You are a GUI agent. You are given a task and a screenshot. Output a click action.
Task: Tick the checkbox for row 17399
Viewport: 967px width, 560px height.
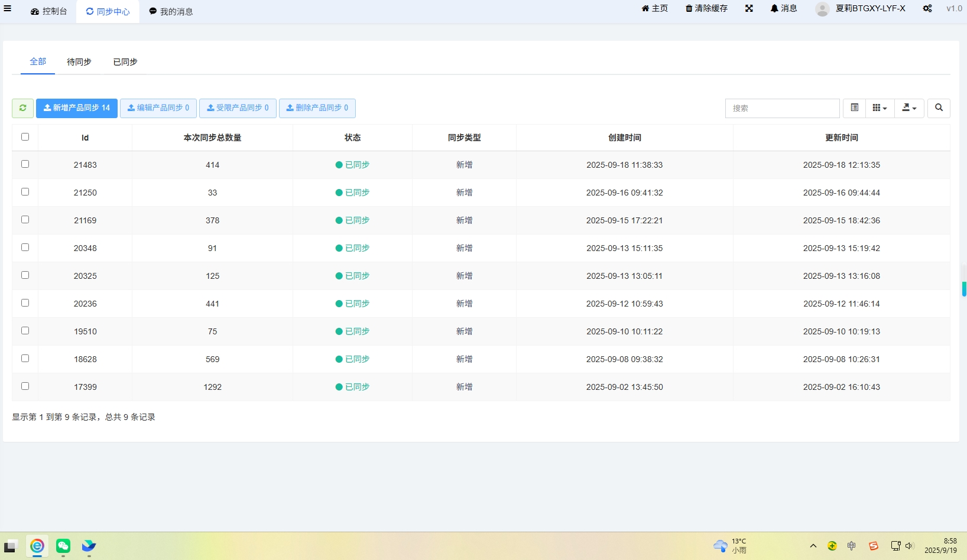coord(25,386)
